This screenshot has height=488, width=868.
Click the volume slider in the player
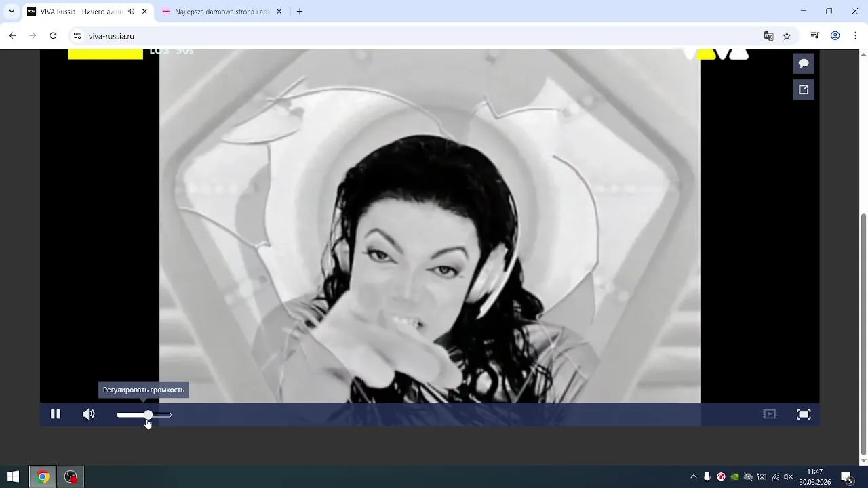coord(144,415)
